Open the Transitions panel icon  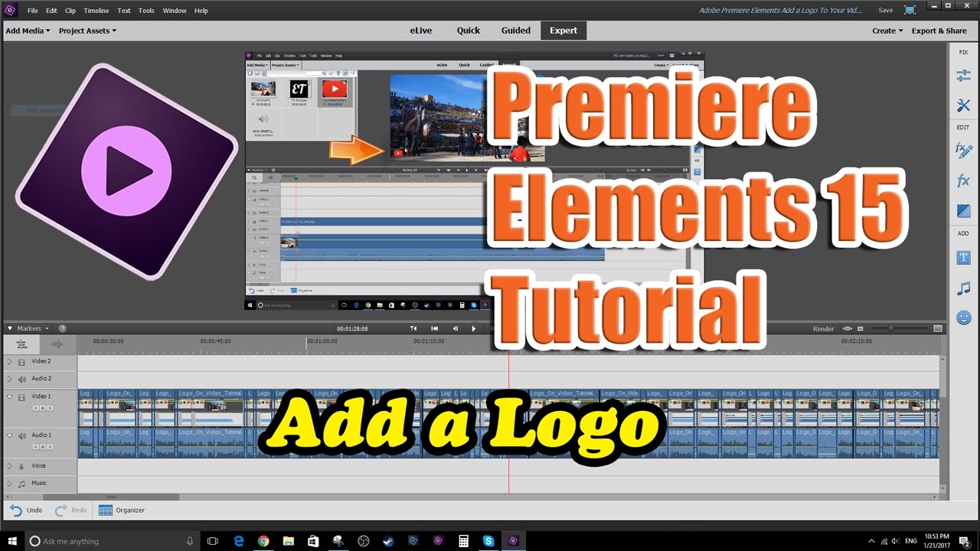[x=963, y=210]
